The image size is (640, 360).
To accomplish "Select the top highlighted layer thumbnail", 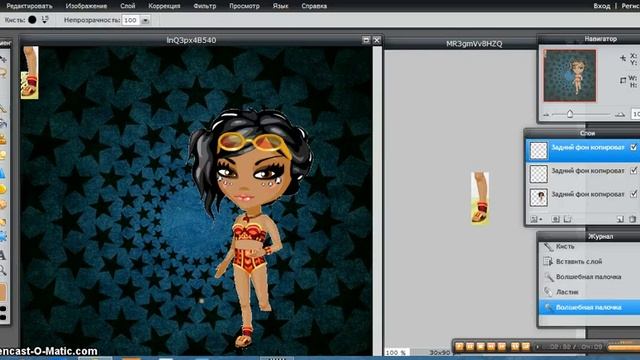I will [539, 150].
